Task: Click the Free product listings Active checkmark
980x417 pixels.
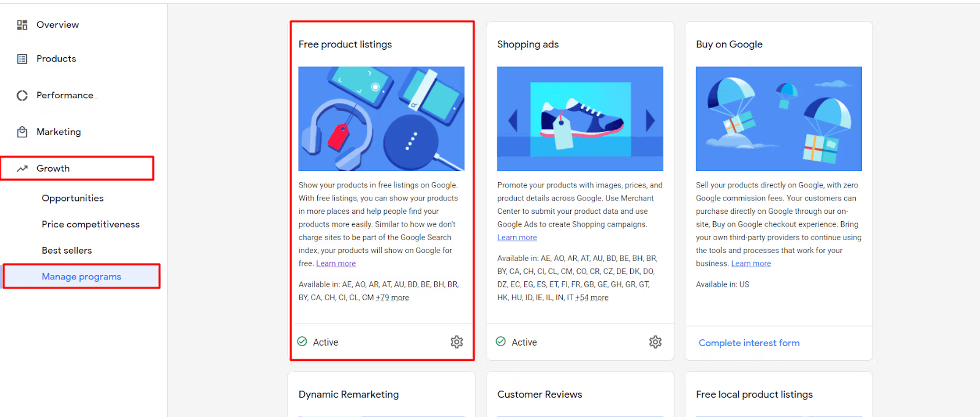Action: click(302, 341)
